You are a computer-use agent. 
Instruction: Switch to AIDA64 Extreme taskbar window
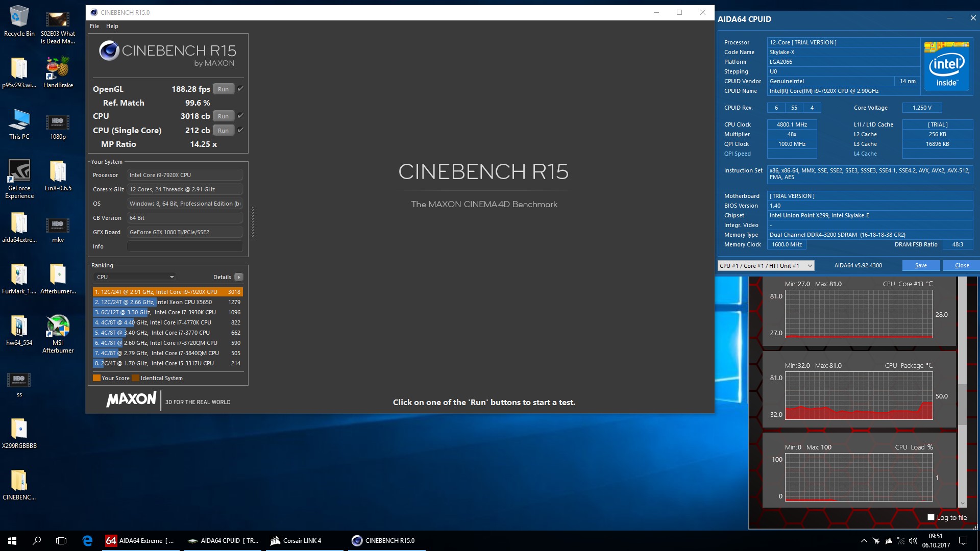coord(141,540)
